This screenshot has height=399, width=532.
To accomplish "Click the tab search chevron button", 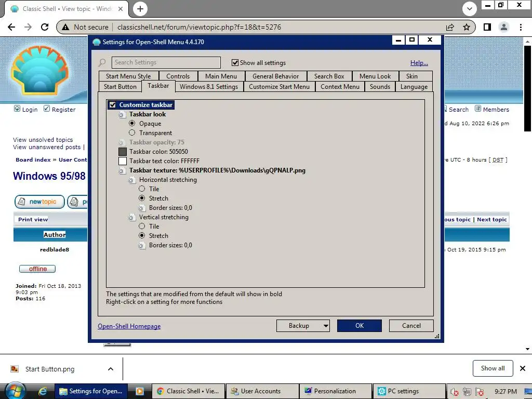I will [470, 9].
